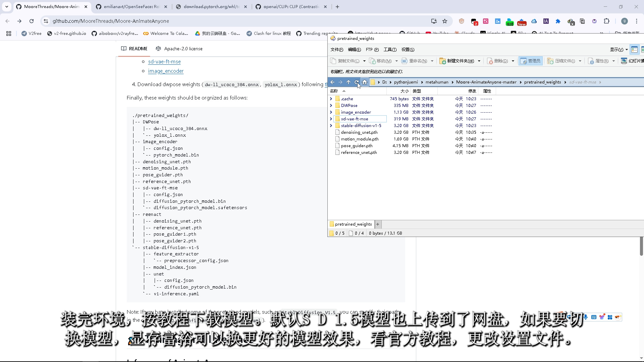Open the browser extensions puzzle icon
This screenshot has width=644, height=362.
pyautogui.click(x=606, y=21)
